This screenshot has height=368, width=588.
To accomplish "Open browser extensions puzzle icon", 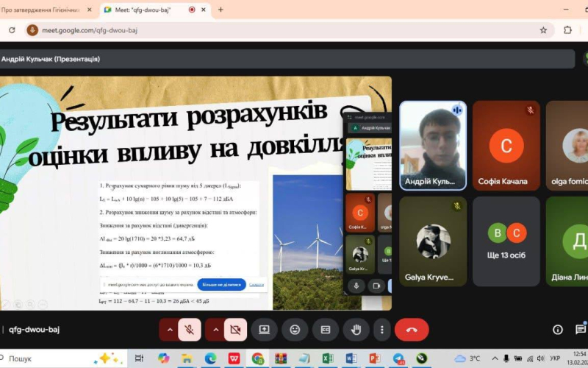I will coord(567,30).
